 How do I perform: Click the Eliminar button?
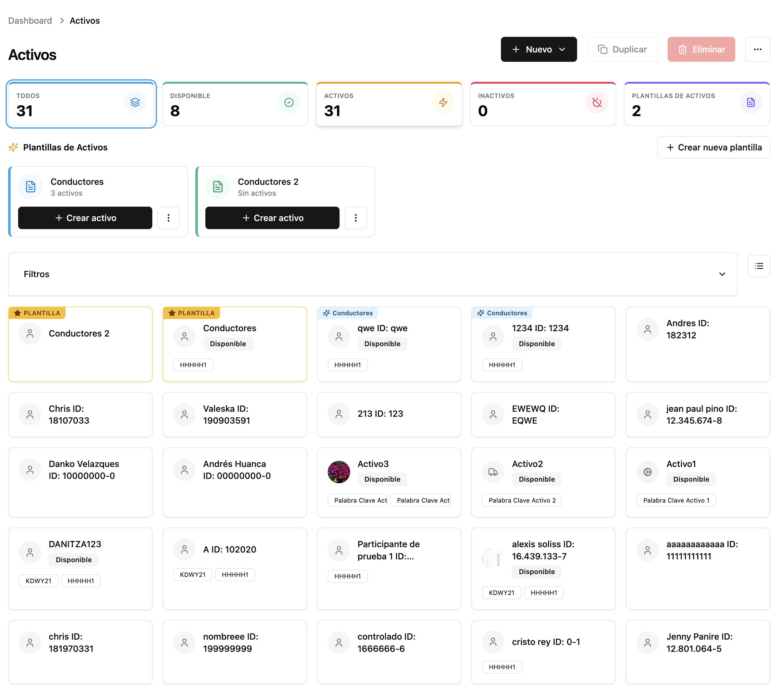point(701,49)
